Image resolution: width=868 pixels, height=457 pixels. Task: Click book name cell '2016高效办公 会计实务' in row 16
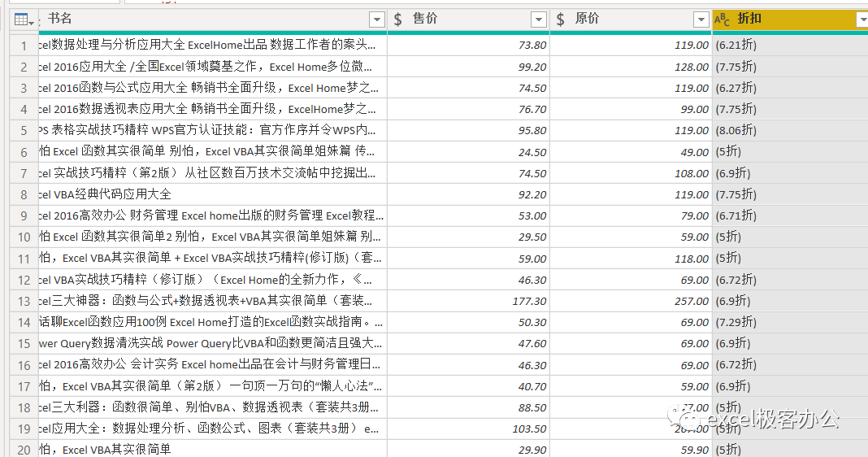213,365
